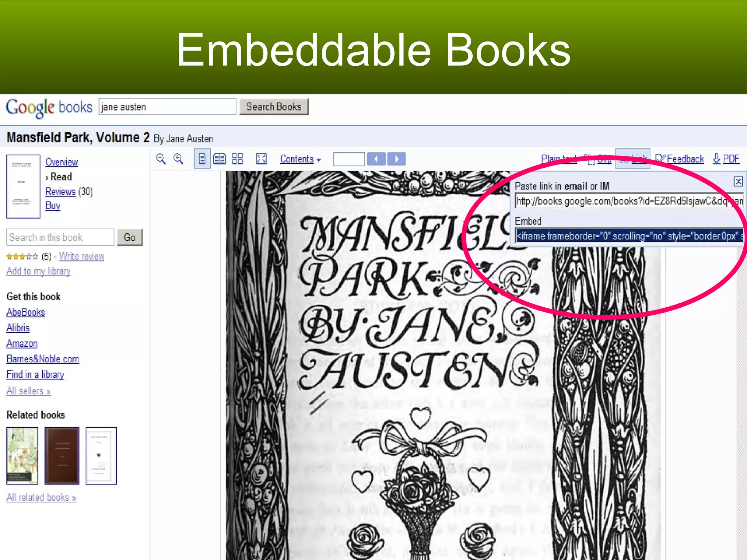Click the page number input field
Screen dimensions: 747x560
pos(349,159)
